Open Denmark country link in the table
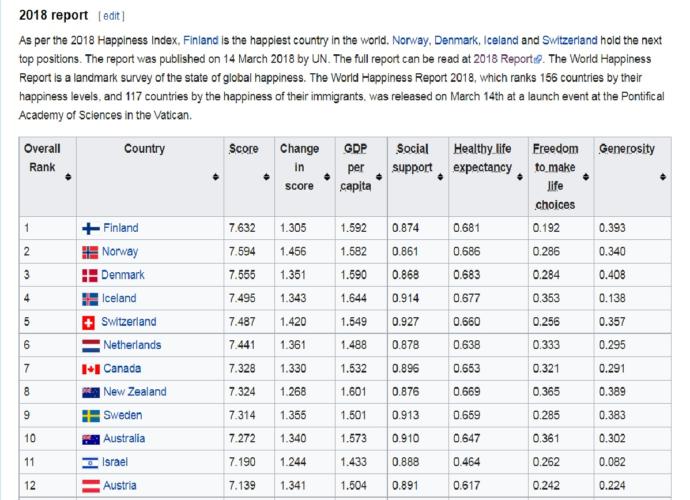Screen dimensions: 690x500 [x=123, y=275]
